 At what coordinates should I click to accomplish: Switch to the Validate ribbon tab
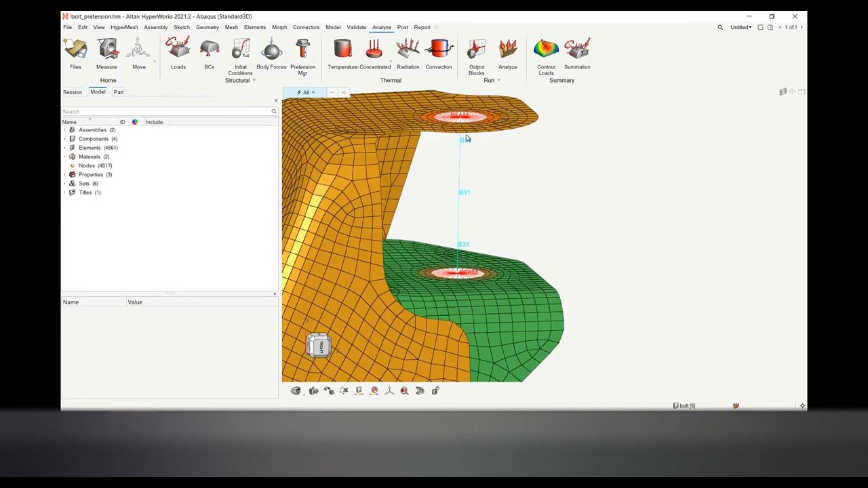tap(357, 27)
